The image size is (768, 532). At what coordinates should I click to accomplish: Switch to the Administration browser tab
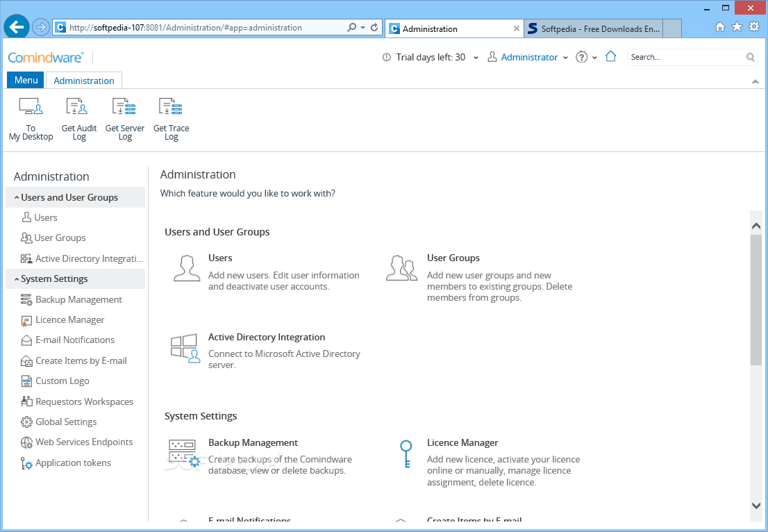[454, 28]
